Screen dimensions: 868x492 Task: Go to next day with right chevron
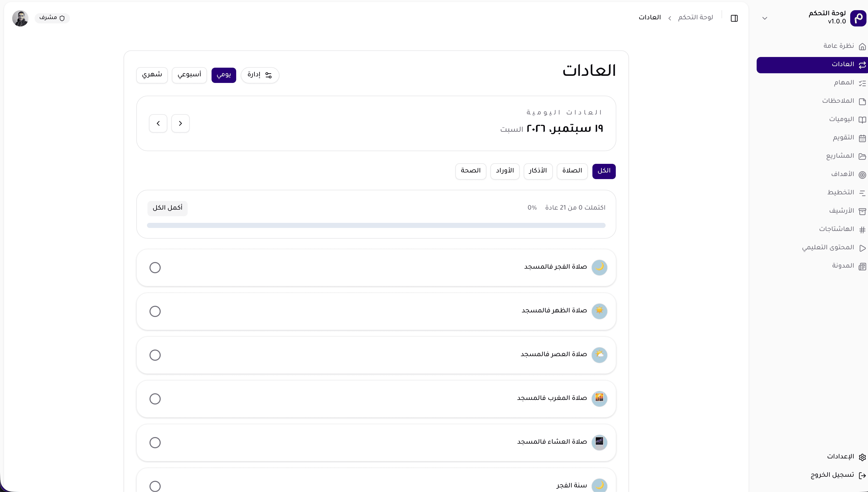pyautogui.click(x=180, y=123)
